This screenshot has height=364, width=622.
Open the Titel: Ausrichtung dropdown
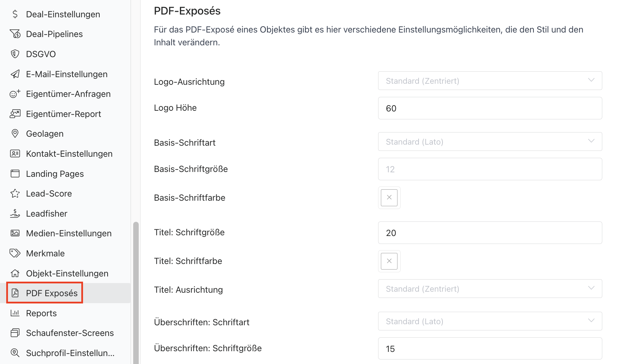(490, 289)
